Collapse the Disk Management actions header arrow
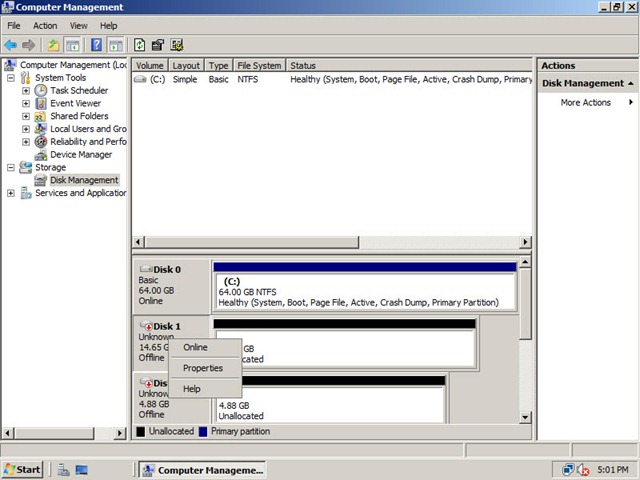Image resolution: width=640 pixels, height=480 pixels. pyautogui.click(x=631, y=83)
